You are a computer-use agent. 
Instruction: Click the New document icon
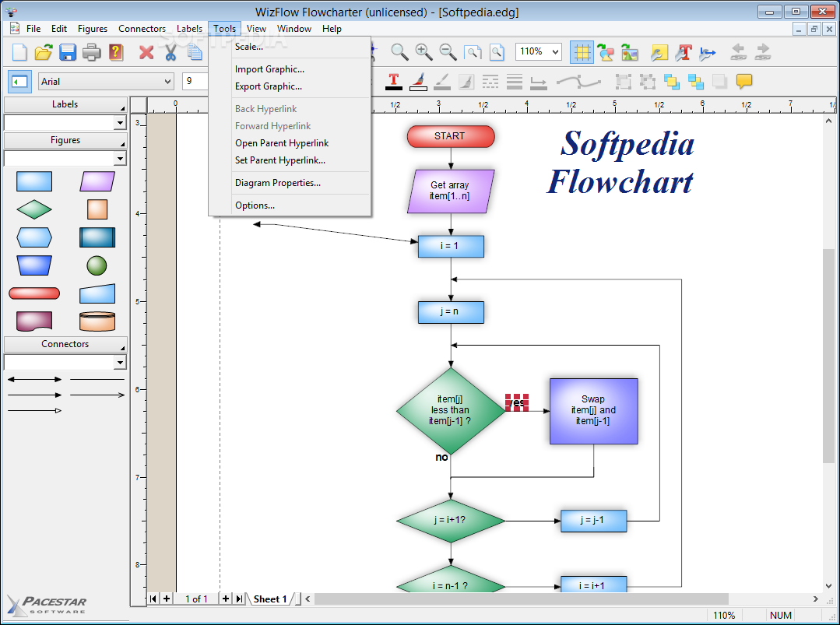[x=19, y=52]
